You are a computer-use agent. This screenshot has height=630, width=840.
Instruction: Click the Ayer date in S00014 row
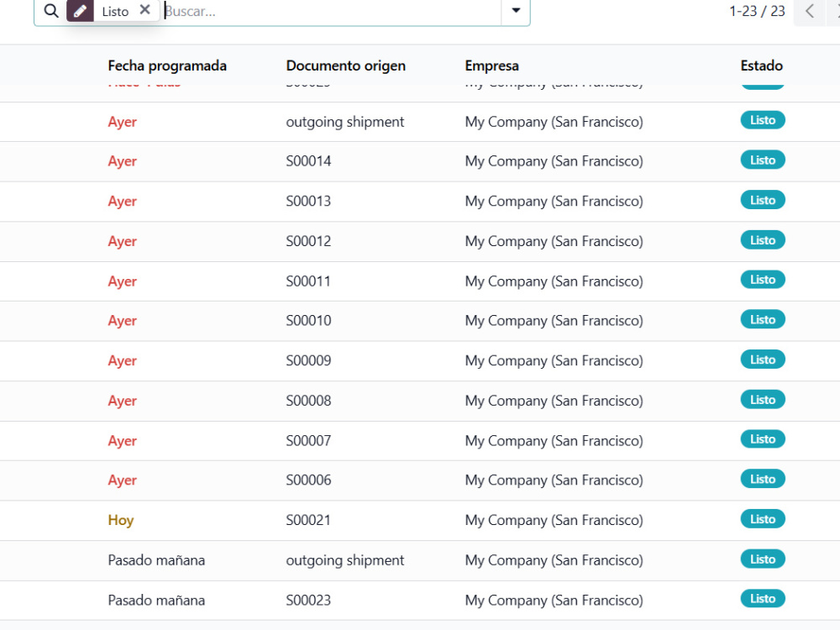pyautogui.click(x=122, y=162)
